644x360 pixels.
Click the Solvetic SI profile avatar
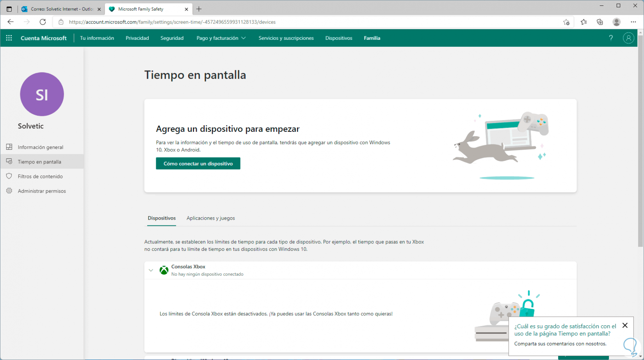point(42,94)
